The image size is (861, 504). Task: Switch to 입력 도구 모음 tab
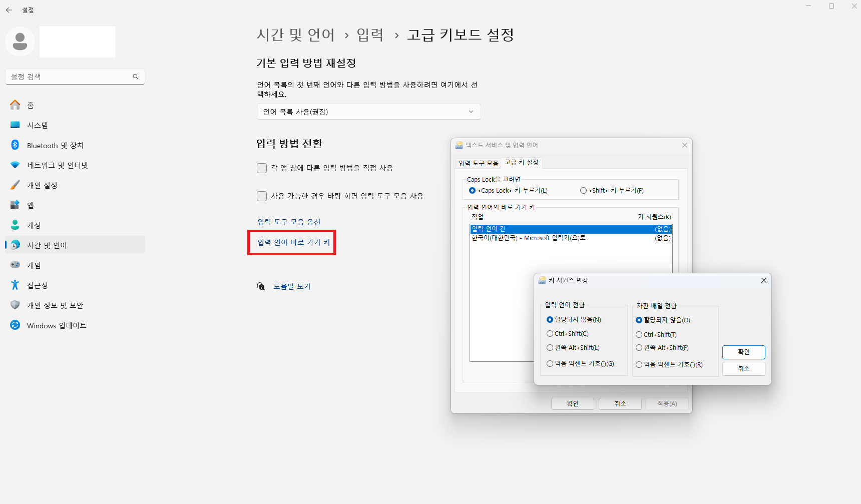pyautogui.click(x=479, y=163)
